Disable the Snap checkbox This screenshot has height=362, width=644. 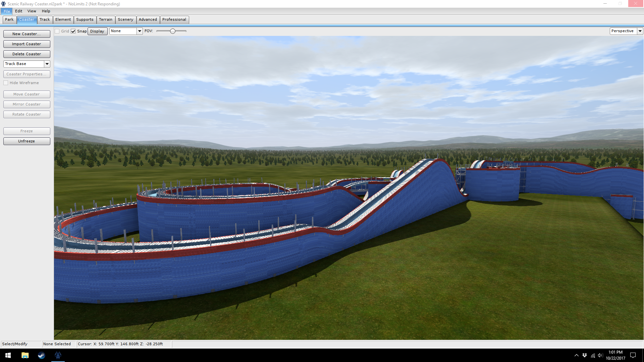coord(73,31)
